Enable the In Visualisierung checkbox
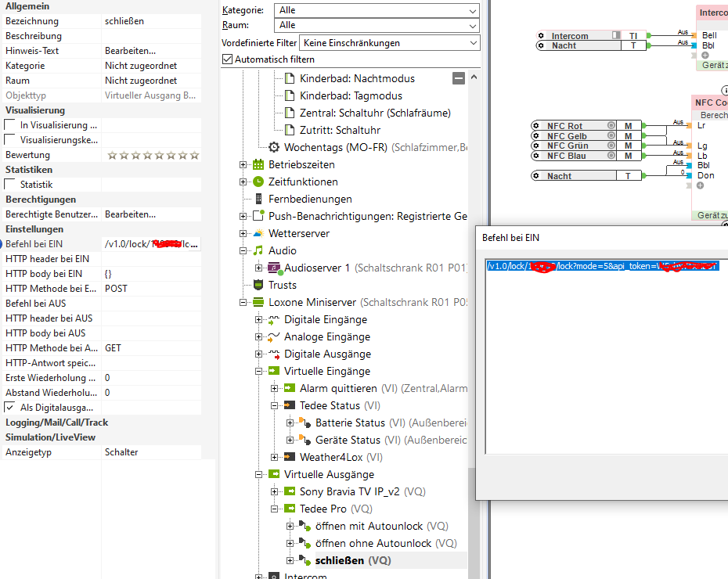This screenshot has width=728, height=579. pos(9,125)
